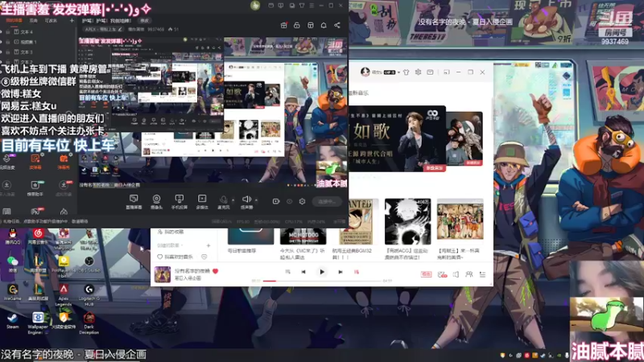The image size is (644, 362).
Task: Click the music player volume icon
Action: point(456,274)
